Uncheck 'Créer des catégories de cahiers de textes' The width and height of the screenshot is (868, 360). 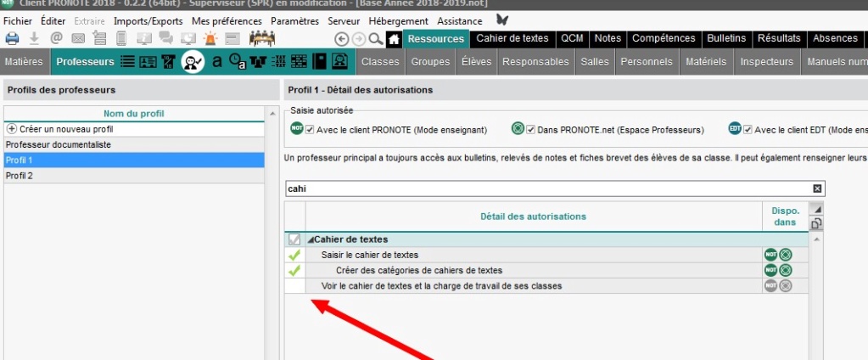click(294, 271)
